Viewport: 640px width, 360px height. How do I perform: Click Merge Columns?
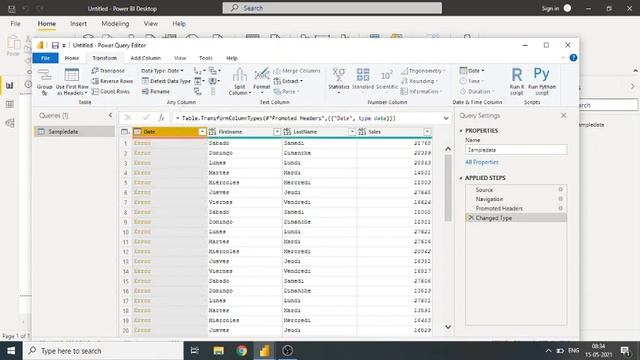(297, 71)
